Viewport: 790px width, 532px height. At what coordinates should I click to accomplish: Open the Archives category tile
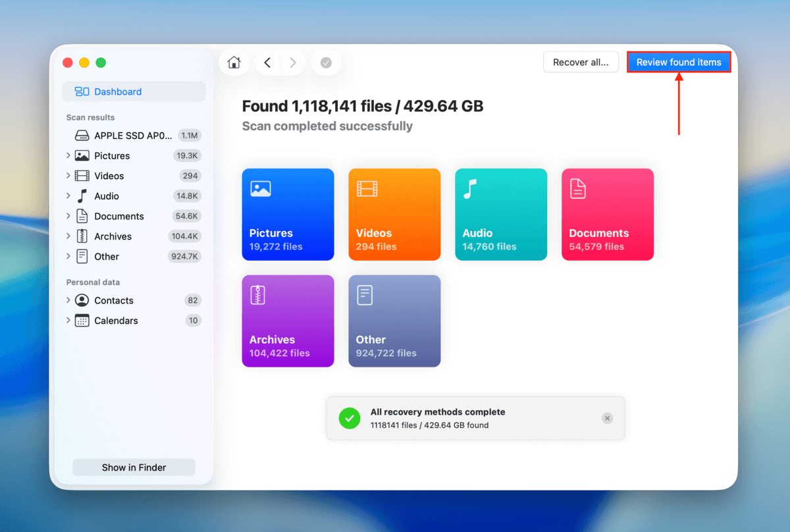[x=288, y=321]
